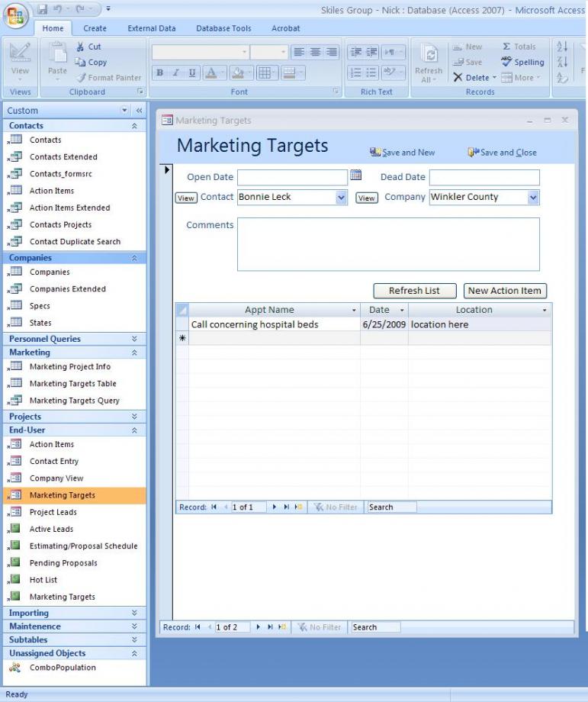This screenshot has height=702, width=588.
Task: Click the Dead Date input field
Action: click(484, 177)
